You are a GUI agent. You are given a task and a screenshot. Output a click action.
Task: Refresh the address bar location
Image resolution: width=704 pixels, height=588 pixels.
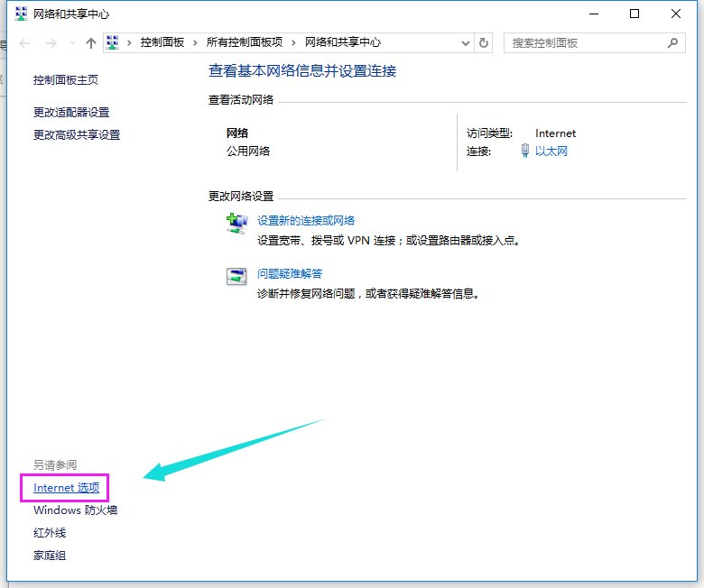click(485, 42)
